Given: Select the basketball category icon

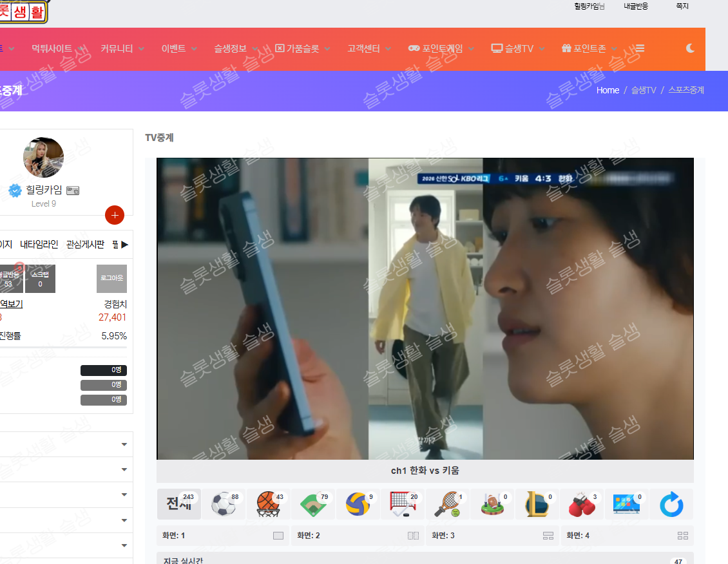Looking at the screenshot, I should 268,504.
